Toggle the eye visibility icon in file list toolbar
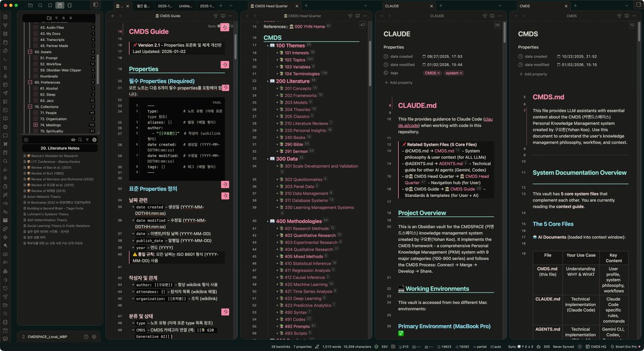 (73, 140)
